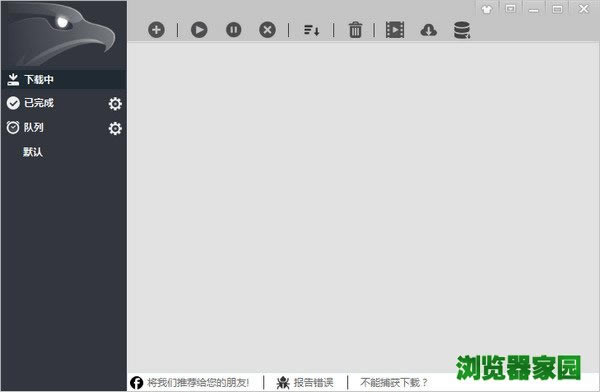
Task: Click the mini window icon beside the shirt
Action: point(510,9)
